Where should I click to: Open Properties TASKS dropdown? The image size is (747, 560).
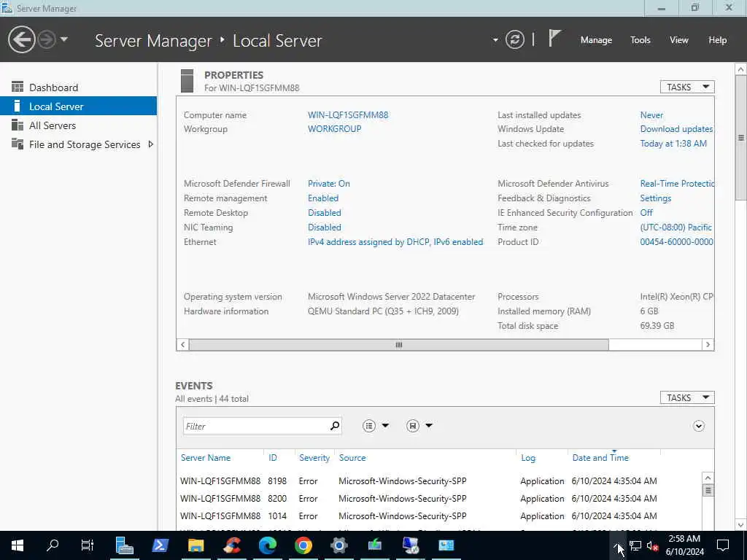[687, 87]
